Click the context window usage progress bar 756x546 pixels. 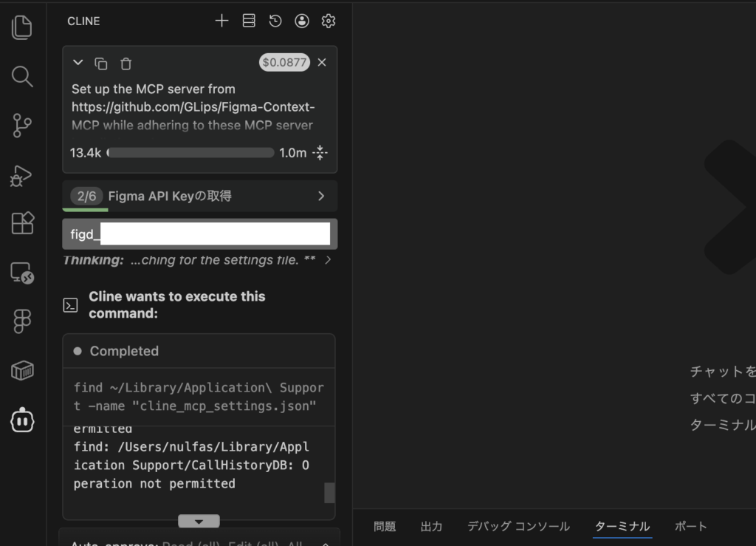[190, 153]
